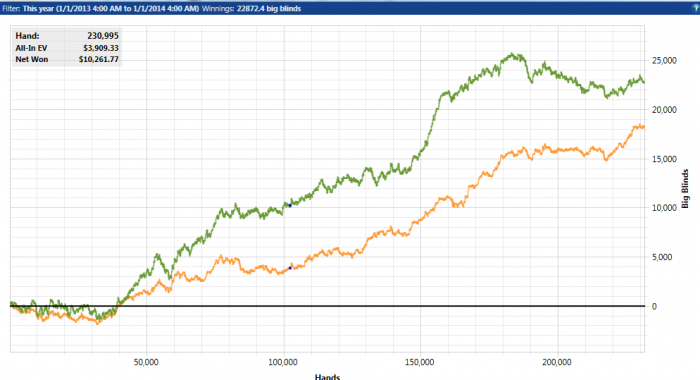Image resolution: width=700 pixels, height=380 pixels.
Task: Select the Hand value 230,995
Action: click(x=103, y=36)
